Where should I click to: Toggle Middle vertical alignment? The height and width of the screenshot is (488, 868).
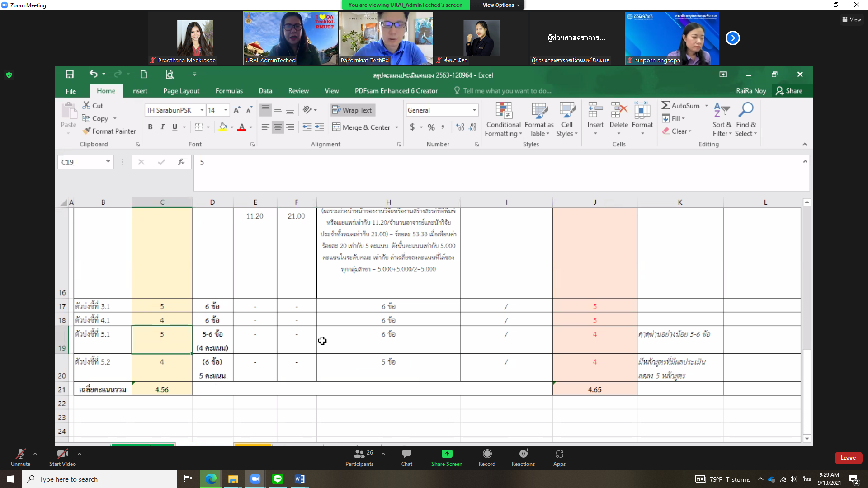278,110
